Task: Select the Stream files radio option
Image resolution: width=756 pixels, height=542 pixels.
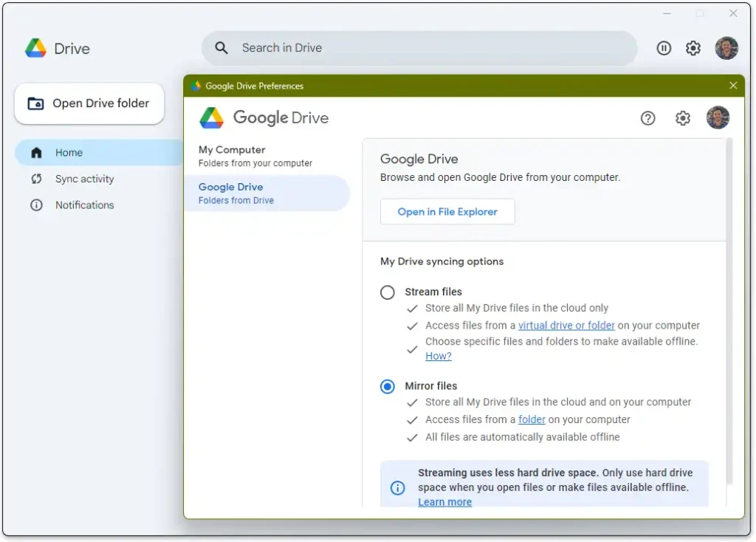Action: point(388,292)
